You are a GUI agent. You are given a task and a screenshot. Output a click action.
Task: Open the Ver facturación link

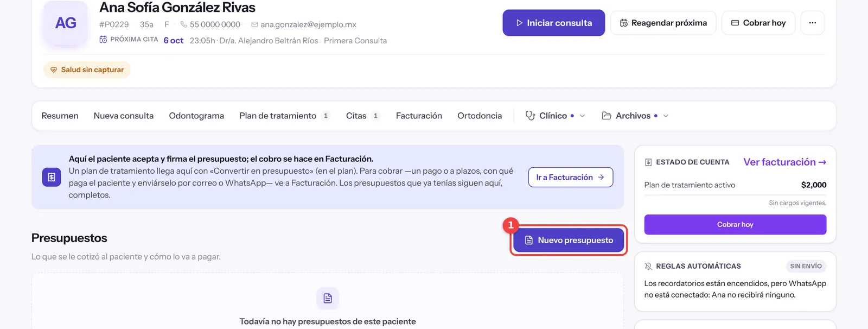click(785, 162)
